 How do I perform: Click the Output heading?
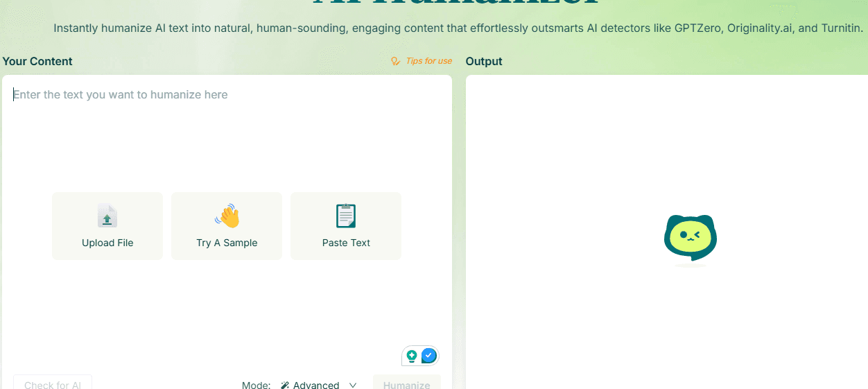pyautogui.click(x=484, y=61)
